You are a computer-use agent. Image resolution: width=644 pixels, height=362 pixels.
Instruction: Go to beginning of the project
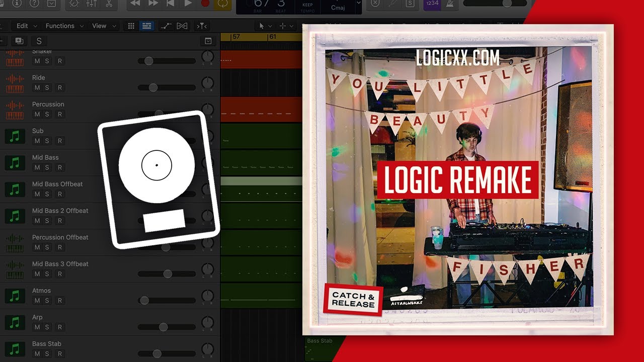[x=171, y=3]
